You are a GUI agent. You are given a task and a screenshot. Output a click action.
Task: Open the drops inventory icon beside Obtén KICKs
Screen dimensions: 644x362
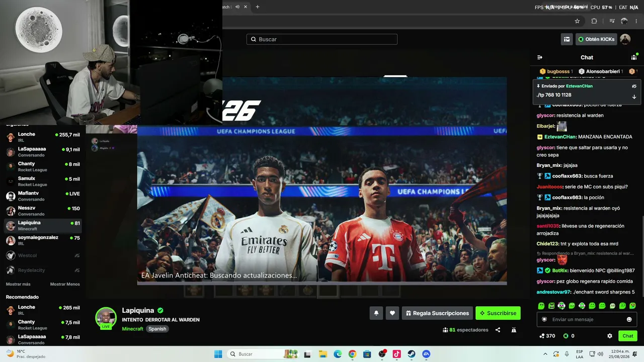567,39
